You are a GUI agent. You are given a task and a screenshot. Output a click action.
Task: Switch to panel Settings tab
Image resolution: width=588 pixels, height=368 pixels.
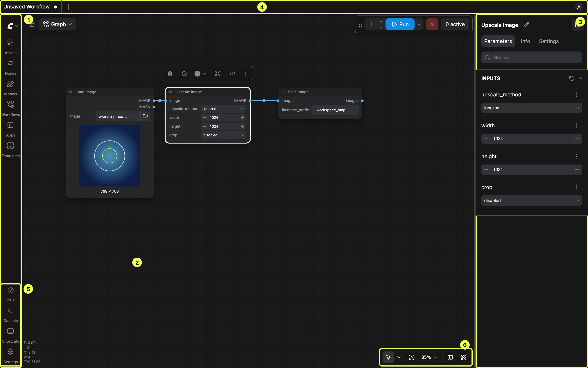[549, 41]
